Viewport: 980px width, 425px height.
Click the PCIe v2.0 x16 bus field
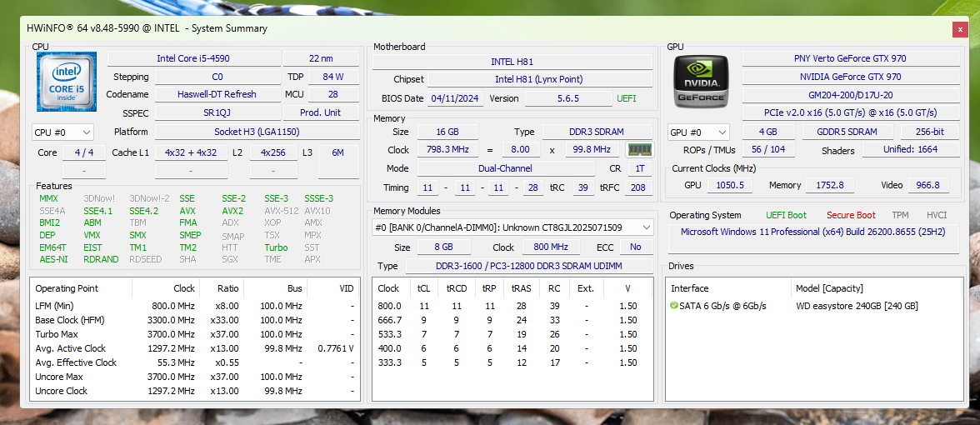coord(851,112)
